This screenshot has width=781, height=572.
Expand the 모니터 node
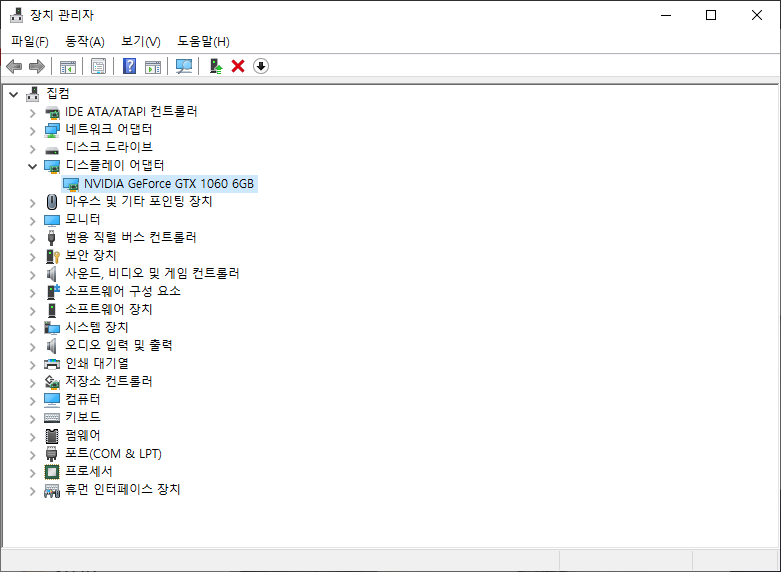point(32,221)
